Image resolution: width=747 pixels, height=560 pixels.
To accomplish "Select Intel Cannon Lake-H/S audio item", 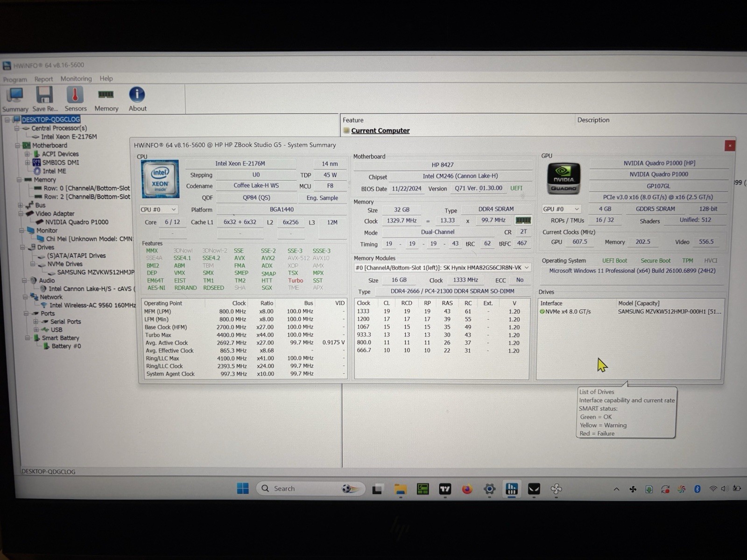I will click(91, 289).
